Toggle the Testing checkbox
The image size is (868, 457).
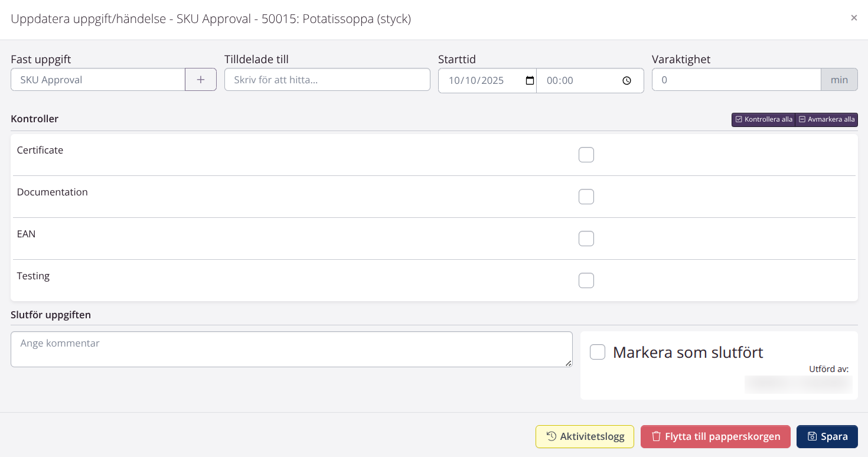pos(586,280)
